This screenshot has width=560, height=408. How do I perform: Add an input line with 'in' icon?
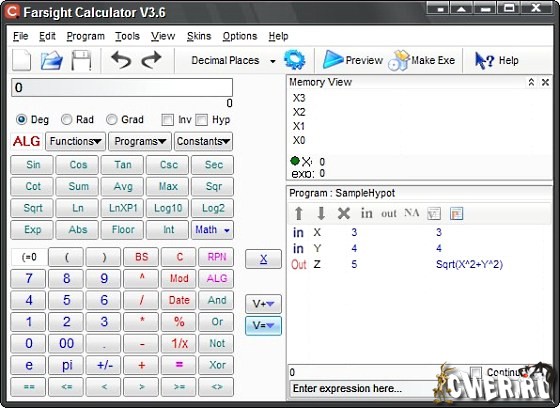366,213
